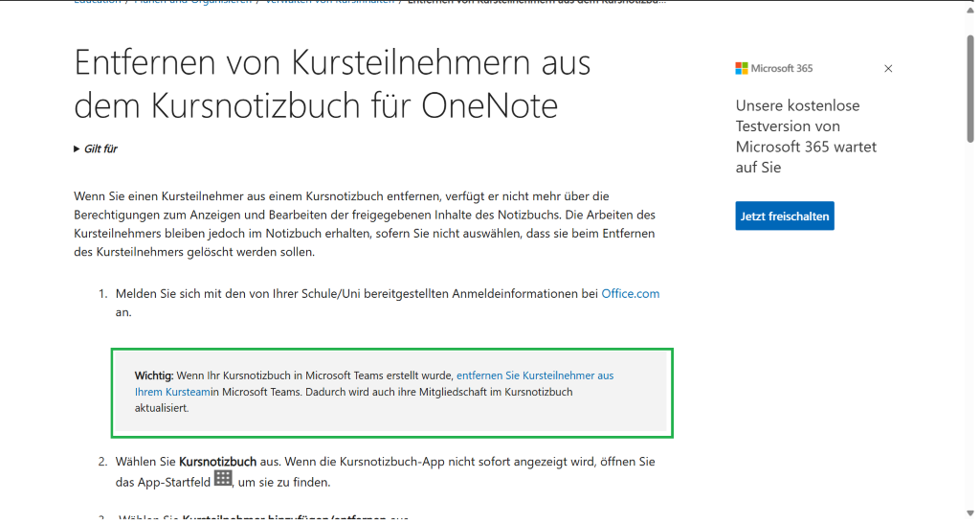Click the App-Startfeld grid icon
This screenshot has width=980, height=523.
(223, 479)
